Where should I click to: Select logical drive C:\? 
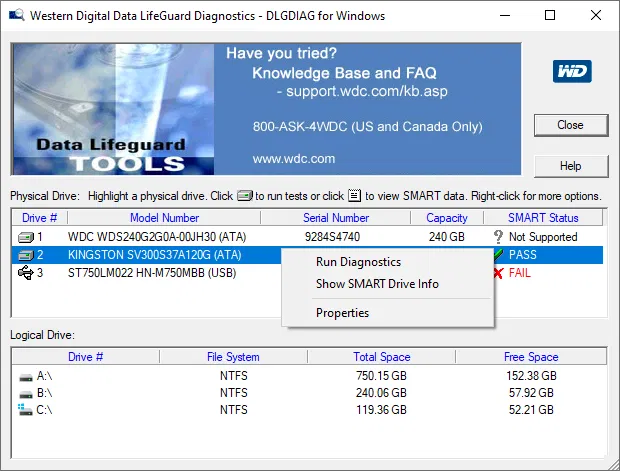[x=44, y=410]
